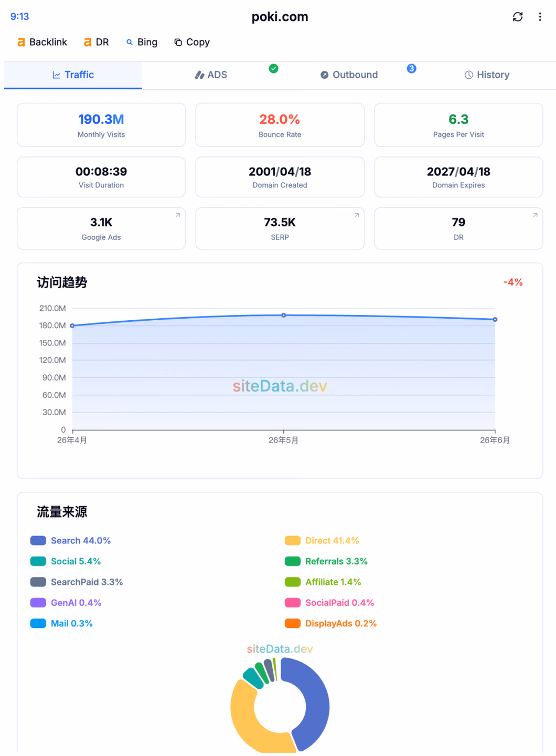The width and height of the screenshot is (556, 756).
Task: Open the three-dot more options menu
Action: click(x=540, y=17)
